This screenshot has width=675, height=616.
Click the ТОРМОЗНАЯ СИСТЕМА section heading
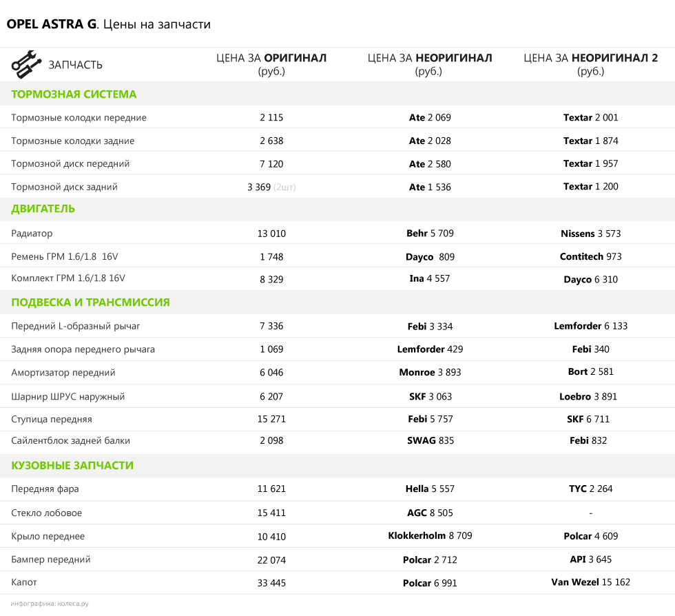(74, 94)
